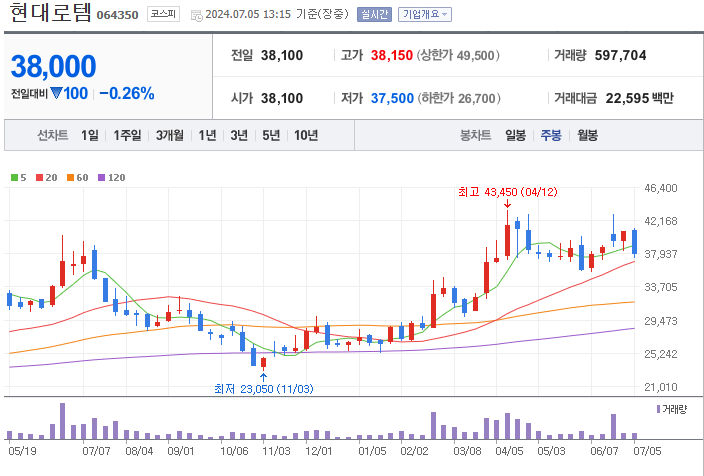The height and width of the screenshot is (476, 704).
Task: Select the 10년 line chart tab
Action: click(x=306, y=135)
